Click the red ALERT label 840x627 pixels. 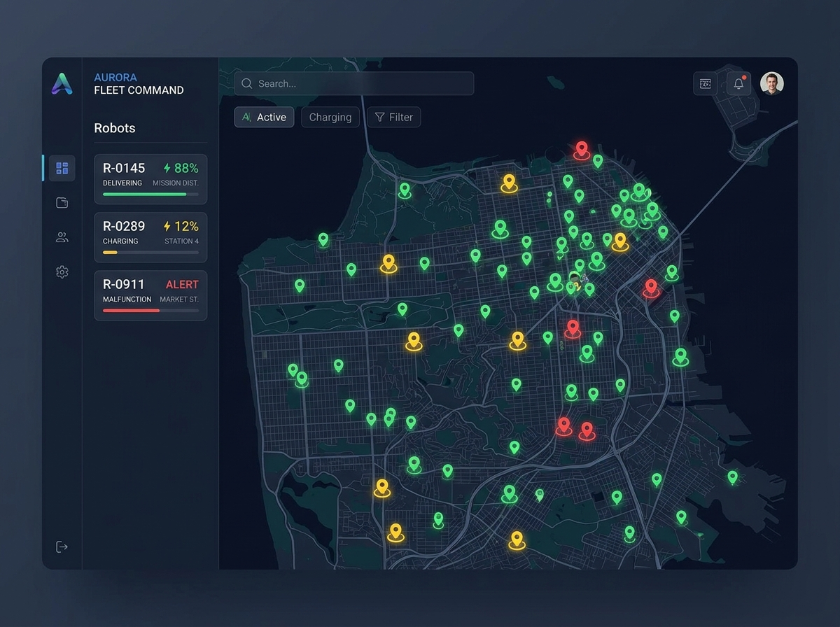click(182, 284)
